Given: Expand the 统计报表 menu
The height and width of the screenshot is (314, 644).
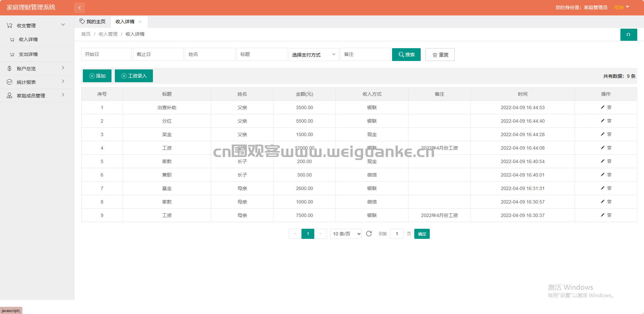Looking at the screenshot, I should click(37, 82).
